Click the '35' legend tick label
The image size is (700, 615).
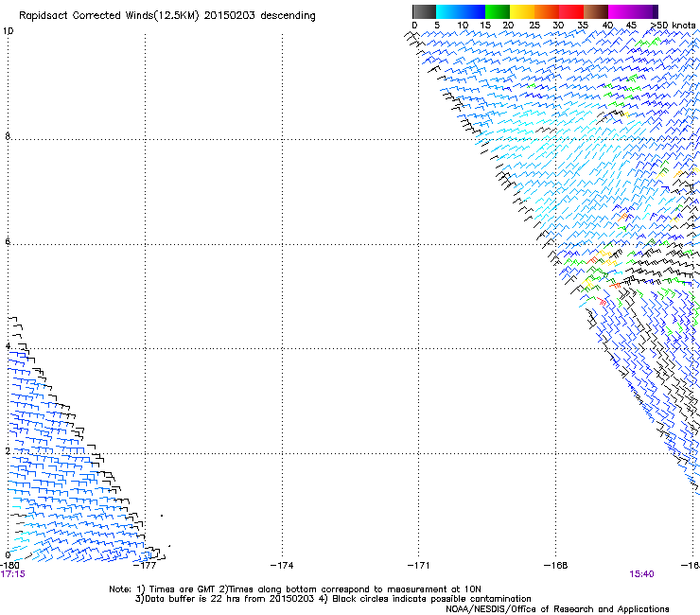tap(583, 26)
